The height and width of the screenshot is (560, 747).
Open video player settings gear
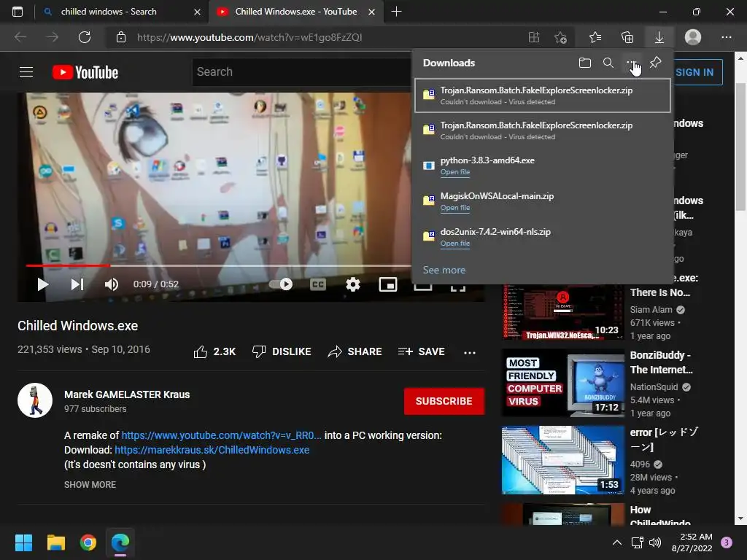353,284
